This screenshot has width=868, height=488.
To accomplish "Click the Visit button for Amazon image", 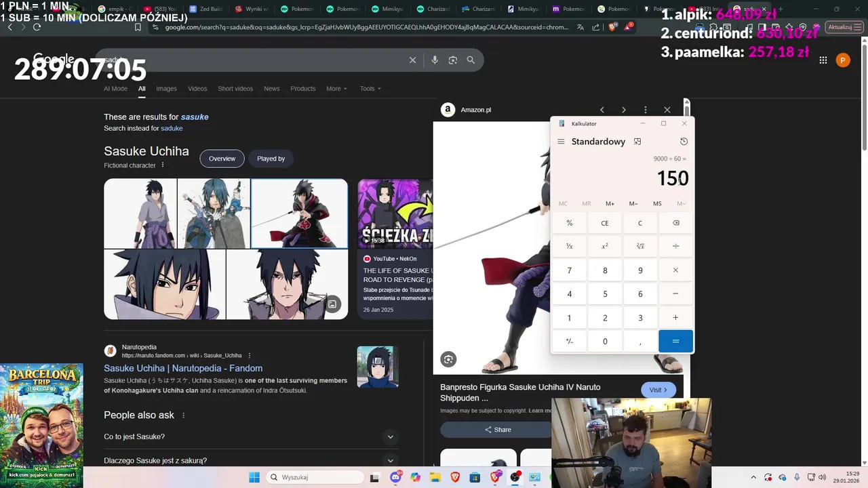I will point(658,390).
